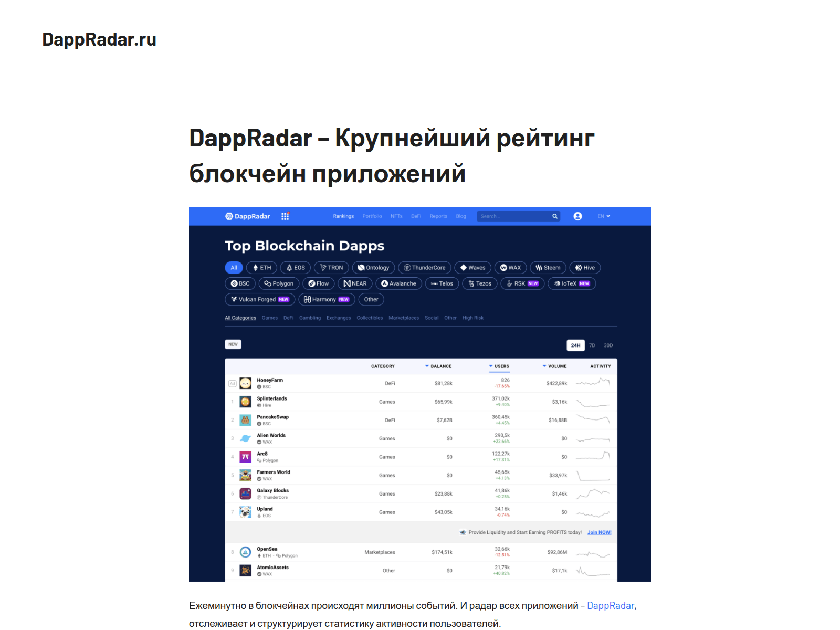Click the Arc8 dapp icon

(x=245, y=457)
